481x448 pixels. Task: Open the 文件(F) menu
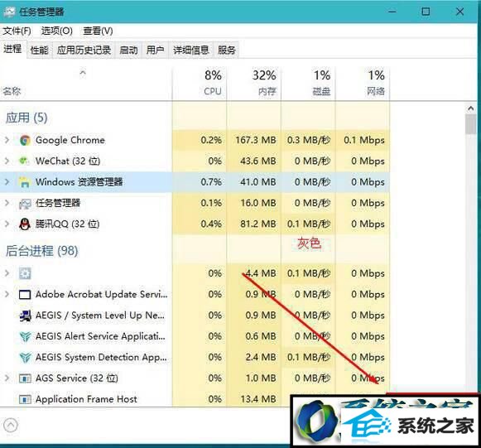[x=17, y=31]
